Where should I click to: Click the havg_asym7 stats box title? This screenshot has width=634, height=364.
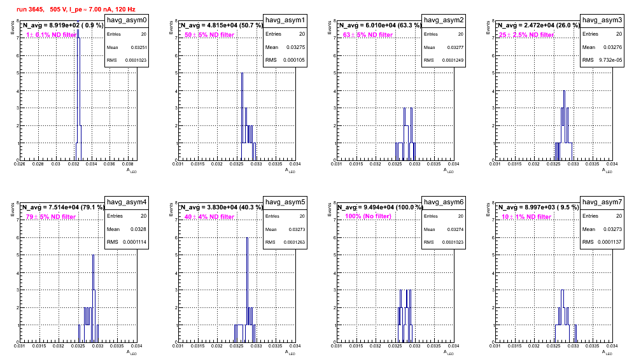pos(602,202)
